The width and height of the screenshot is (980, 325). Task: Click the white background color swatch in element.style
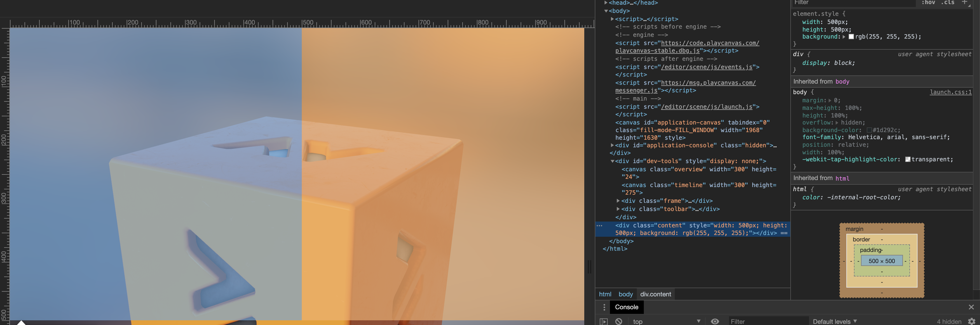point(851,37)
